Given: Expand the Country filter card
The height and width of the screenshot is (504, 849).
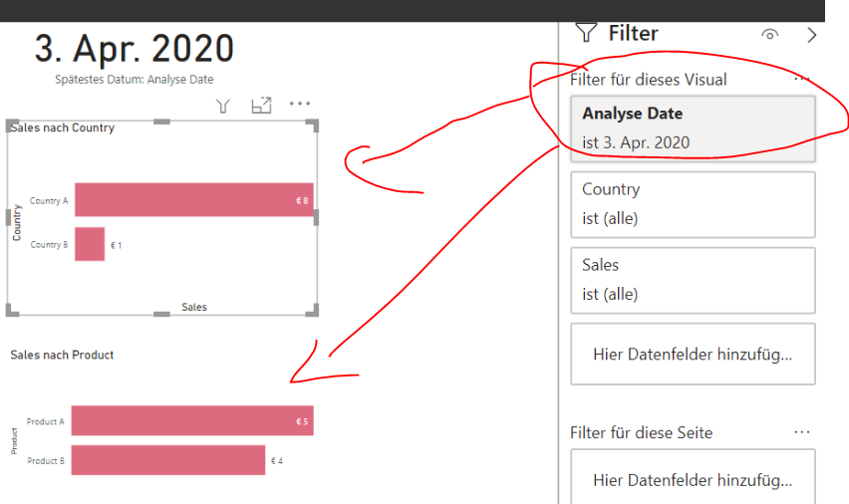Looking at the screenshot, I should click(693, 204).
